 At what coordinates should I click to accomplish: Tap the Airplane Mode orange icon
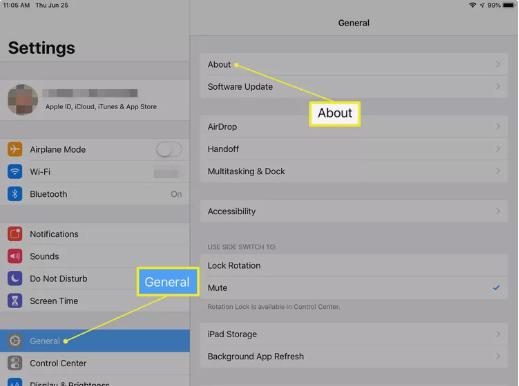15,149
